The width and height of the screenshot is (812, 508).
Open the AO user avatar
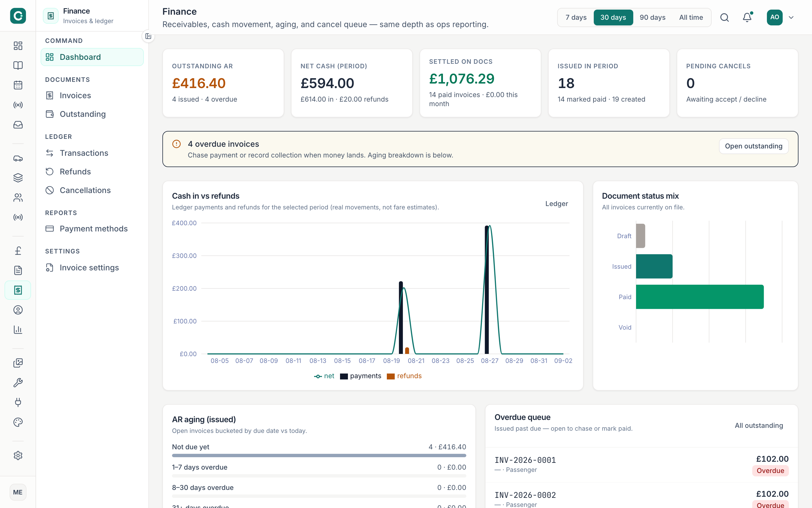775,17
